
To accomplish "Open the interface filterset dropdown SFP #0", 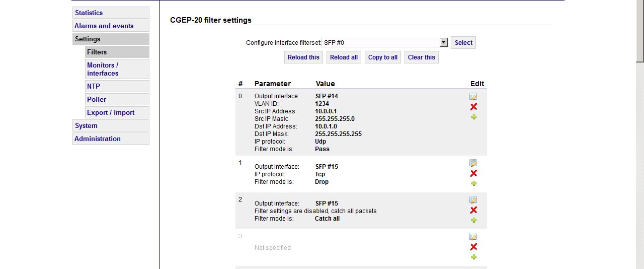I will point(385,43).
